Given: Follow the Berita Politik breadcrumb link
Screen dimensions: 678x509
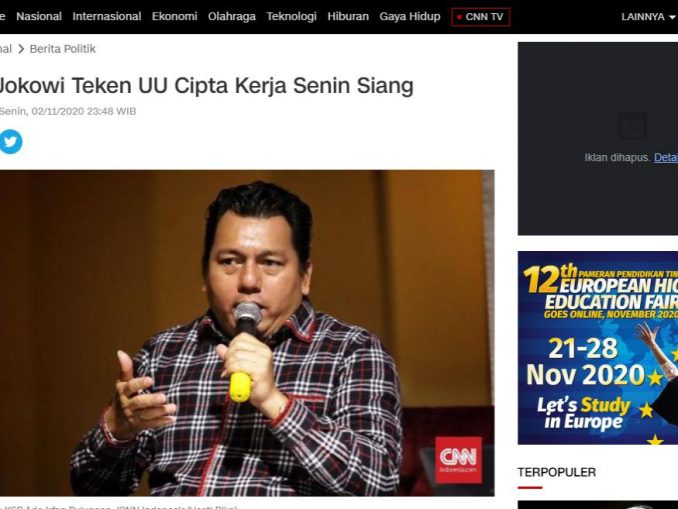Looking at the screenshot, I should [x=63, y=49].
